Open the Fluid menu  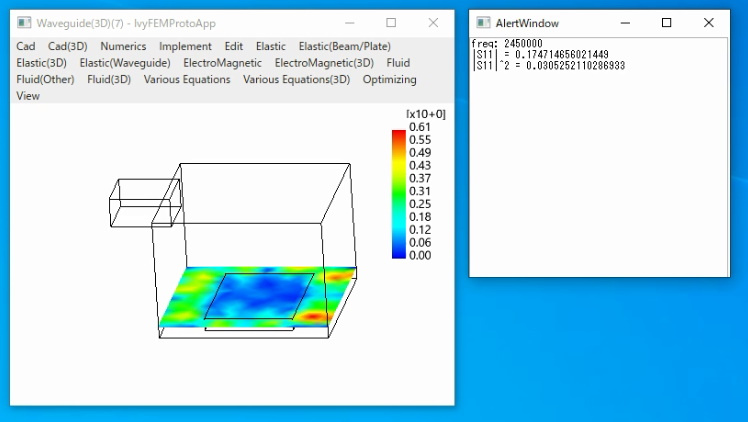(x=398, y=63)
